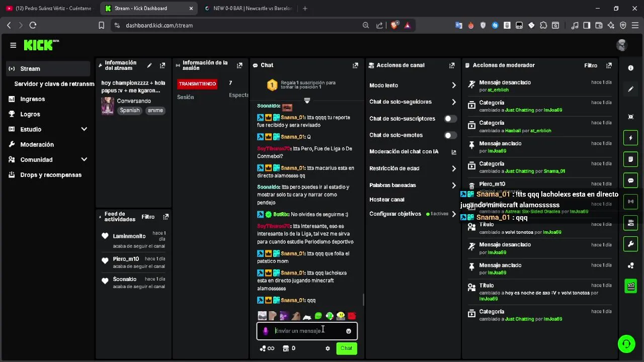Click the stream category thumbnail image
This screenshot has height=362, width=644.
click(108, 106)
